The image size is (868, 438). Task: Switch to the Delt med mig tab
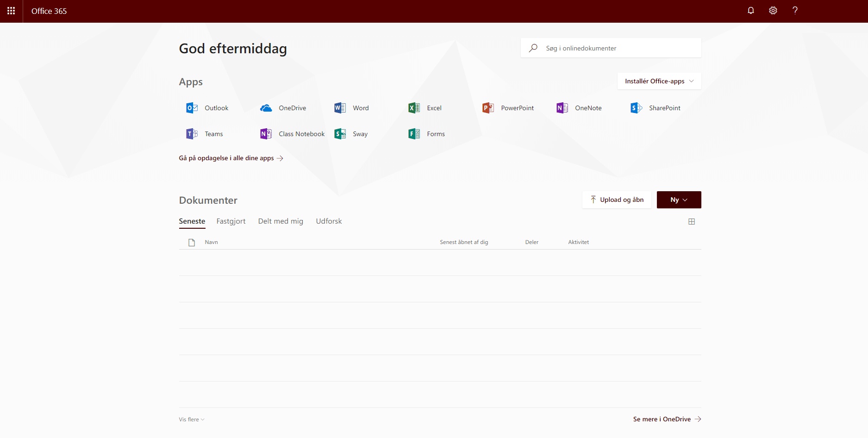coord(281,221)
